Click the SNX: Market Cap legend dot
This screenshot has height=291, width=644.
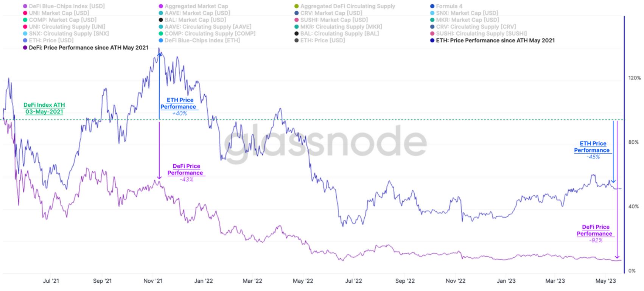(432, 13)
